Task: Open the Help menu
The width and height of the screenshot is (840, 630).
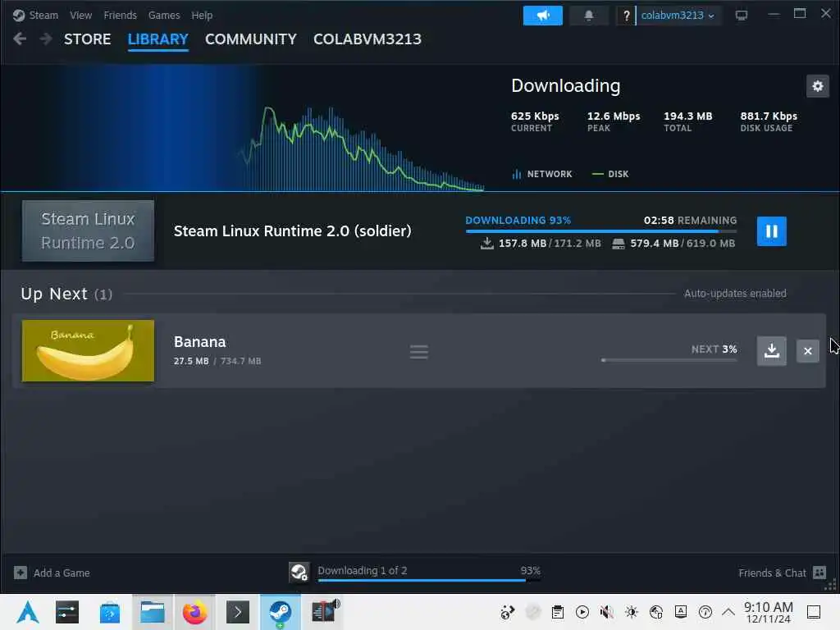Action: (202, 16)
